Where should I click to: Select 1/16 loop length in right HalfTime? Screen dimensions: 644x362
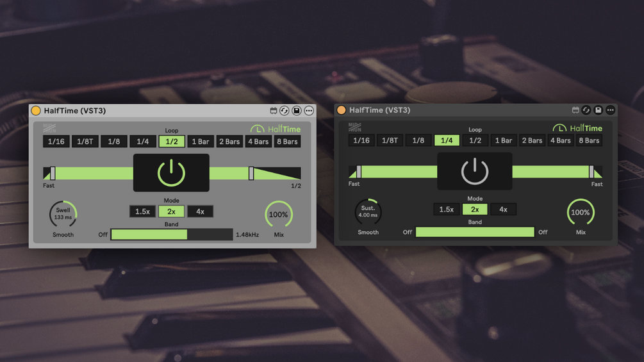(361, 140)
